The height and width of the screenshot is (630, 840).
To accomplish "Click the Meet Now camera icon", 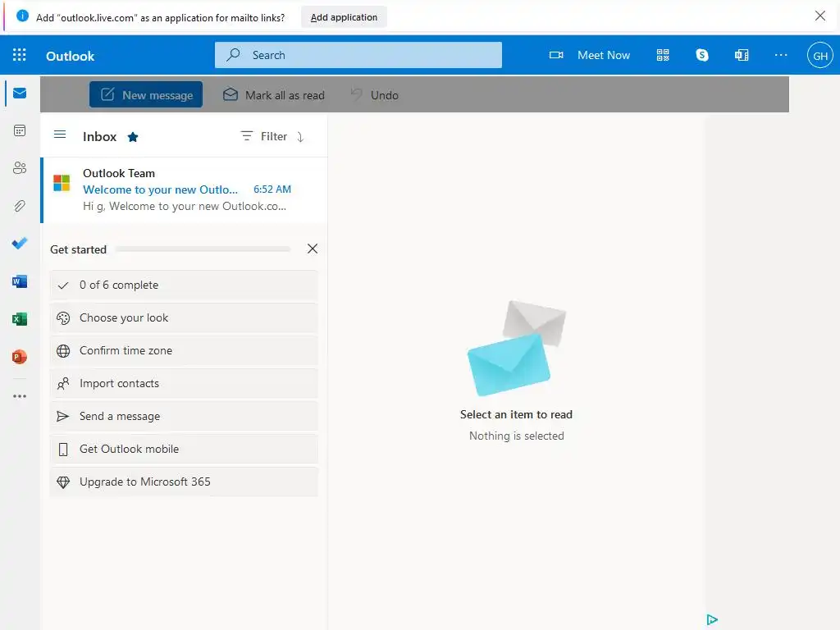I will (556, 55).
